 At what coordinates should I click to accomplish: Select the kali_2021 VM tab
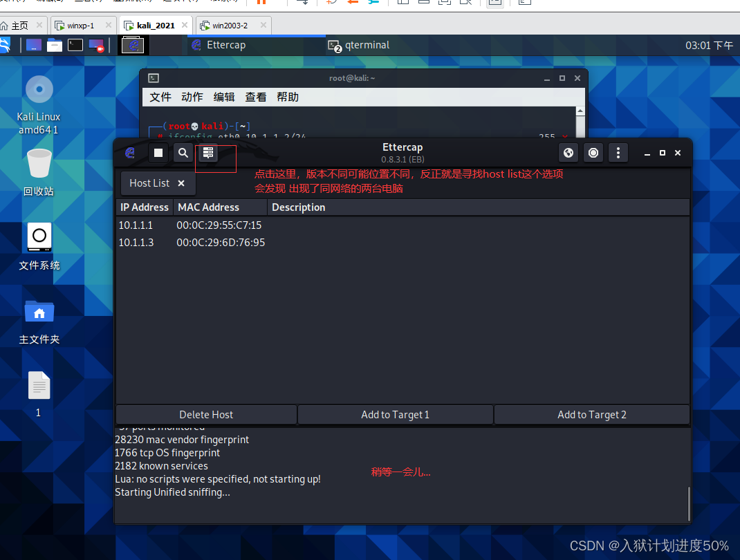tap(156, 26)
